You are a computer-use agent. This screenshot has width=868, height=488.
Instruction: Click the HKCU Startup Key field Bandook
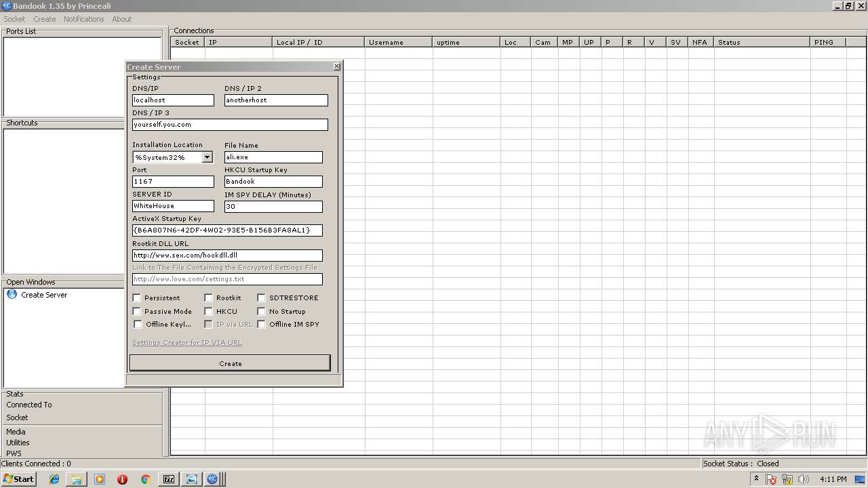(273, 182)
